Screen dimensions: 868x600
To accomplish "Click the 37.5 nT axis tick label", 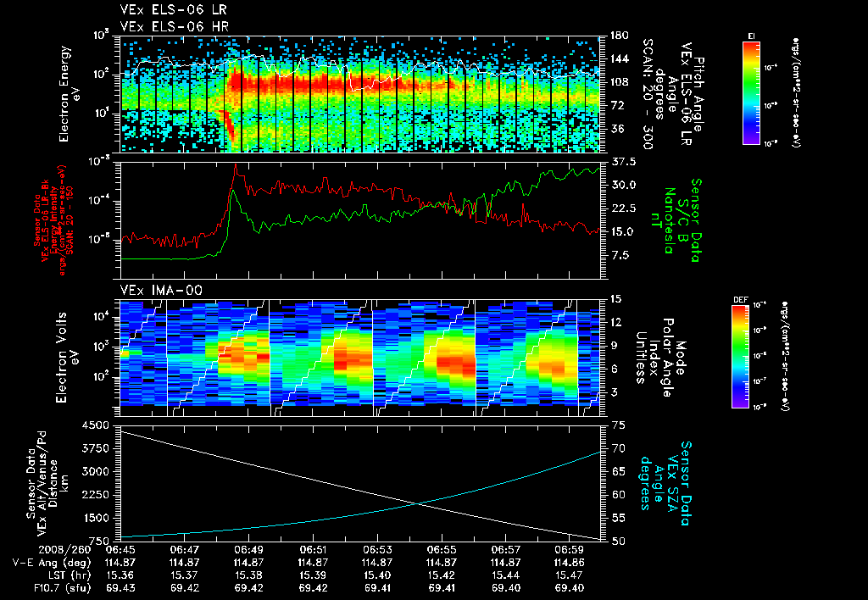I will (623, 162).
